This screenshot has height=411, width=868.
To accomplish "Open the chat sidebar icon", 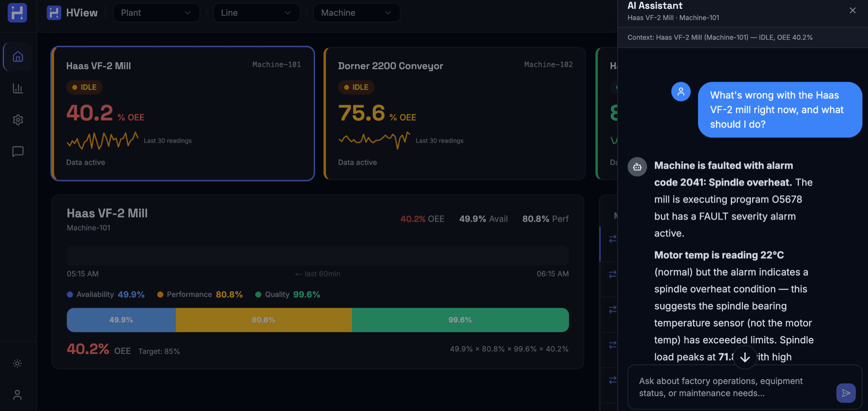I will point(18,151).
